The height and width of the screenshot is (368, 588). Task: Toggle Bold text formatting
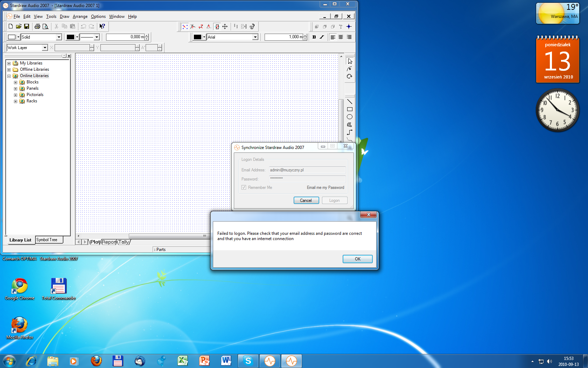point(314,37)
